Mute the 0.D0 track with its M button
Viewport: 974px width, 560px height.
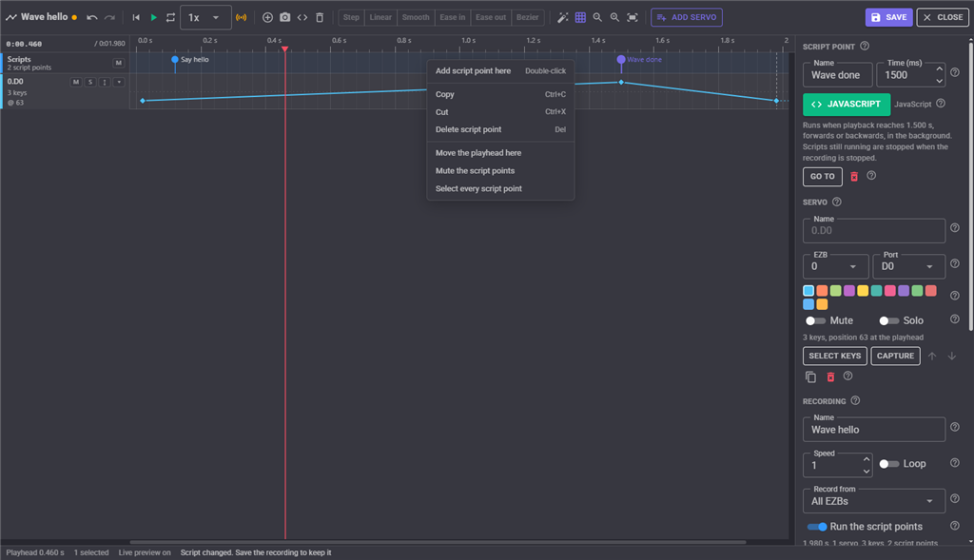click(76, 82)
